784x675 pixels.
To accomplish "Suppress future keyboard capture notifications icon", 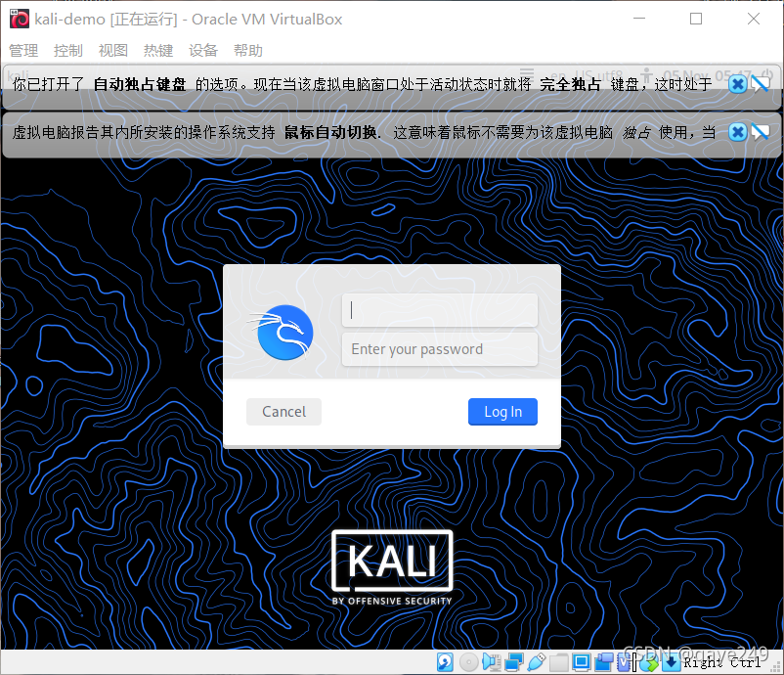I will pyautogui.click(x=760, y=84).
